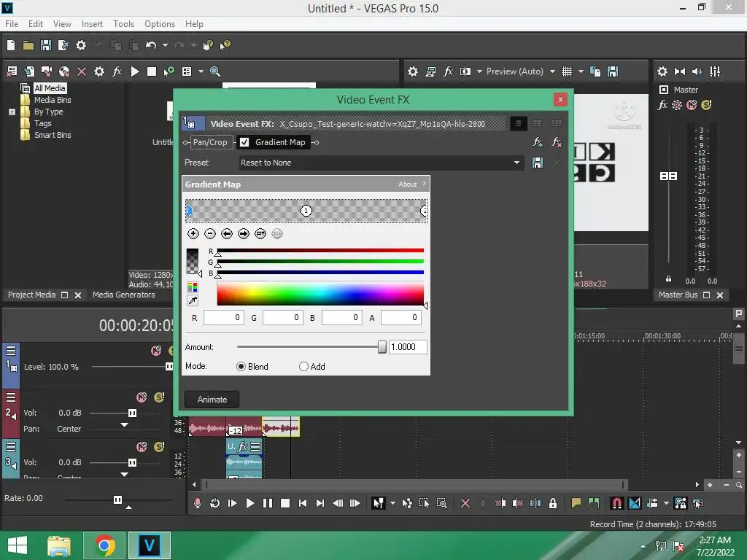
Task: Remove selected media with the red X icon
Action: pyautogui.click(x=82, y=71)
